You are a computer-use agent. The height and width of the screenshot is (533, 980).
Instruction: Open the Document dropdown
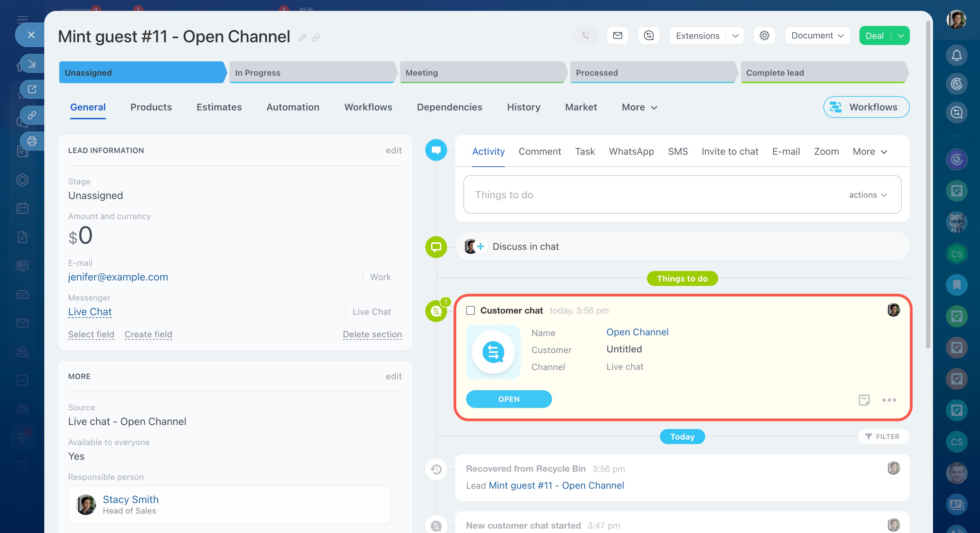pyautogui.click(x=817, y=35)
